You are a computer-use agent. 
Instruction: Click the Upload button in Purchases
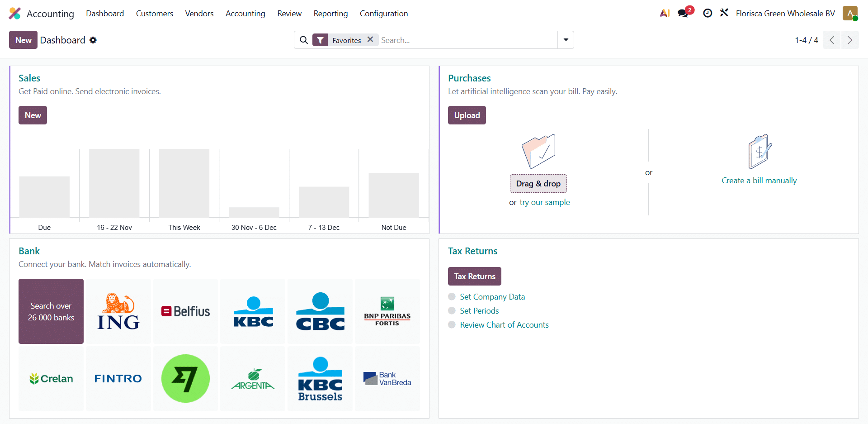point(467,115)
